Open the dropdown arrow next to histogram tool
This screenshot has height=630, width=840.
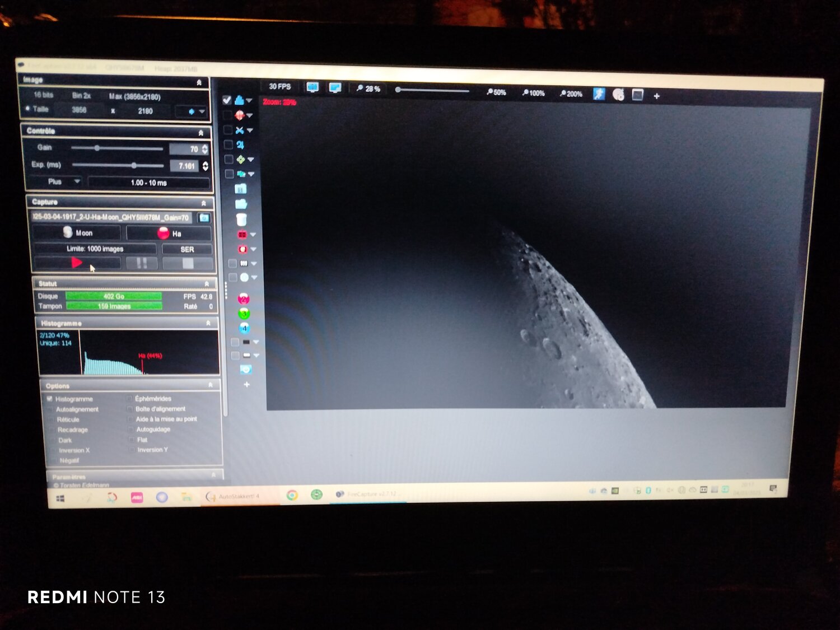click(249, 101)
